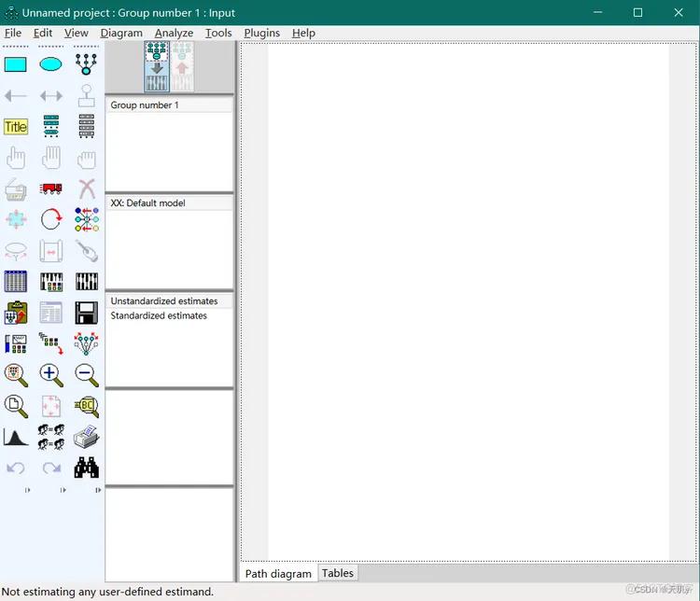Viewport: 700px width, 601px height.
Task: Click the zoom in magnifier icon
Action: 51,374
